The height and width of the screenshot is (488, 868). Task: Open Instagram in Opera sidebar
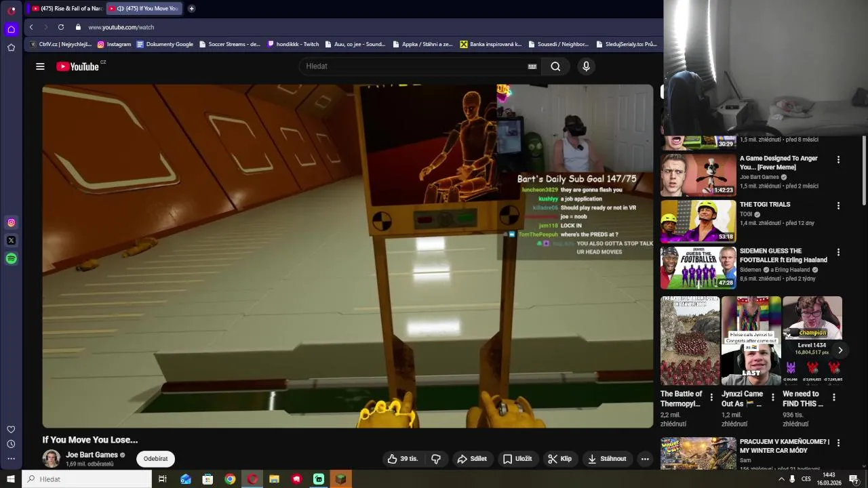point(12,222)
